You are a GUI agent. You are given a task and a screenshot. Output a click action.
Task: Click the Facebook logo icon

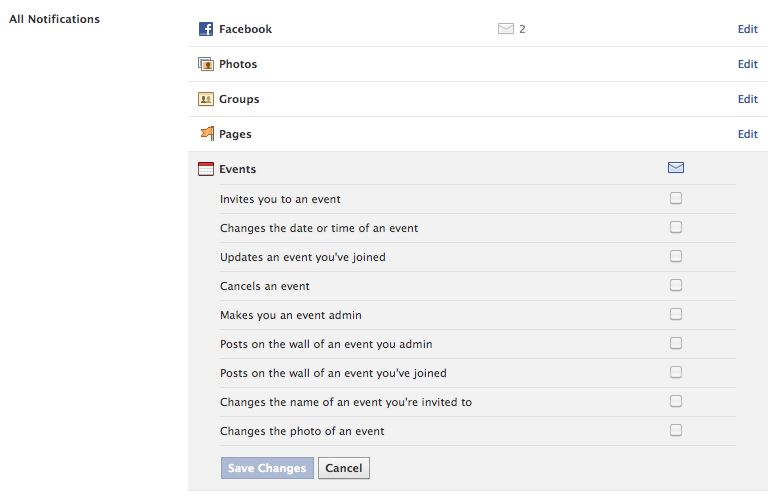pyautogui.click(x=206, y=29)
